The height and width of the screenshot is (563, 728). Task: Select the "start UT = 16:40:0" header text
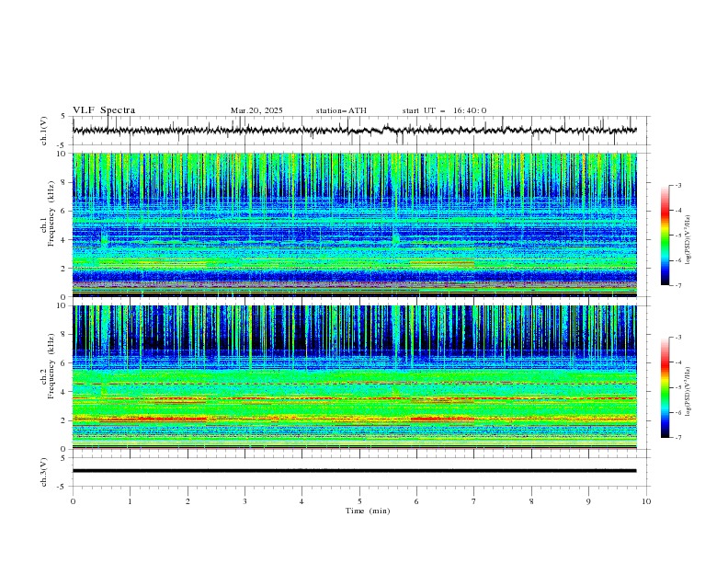tap(444, 110)
